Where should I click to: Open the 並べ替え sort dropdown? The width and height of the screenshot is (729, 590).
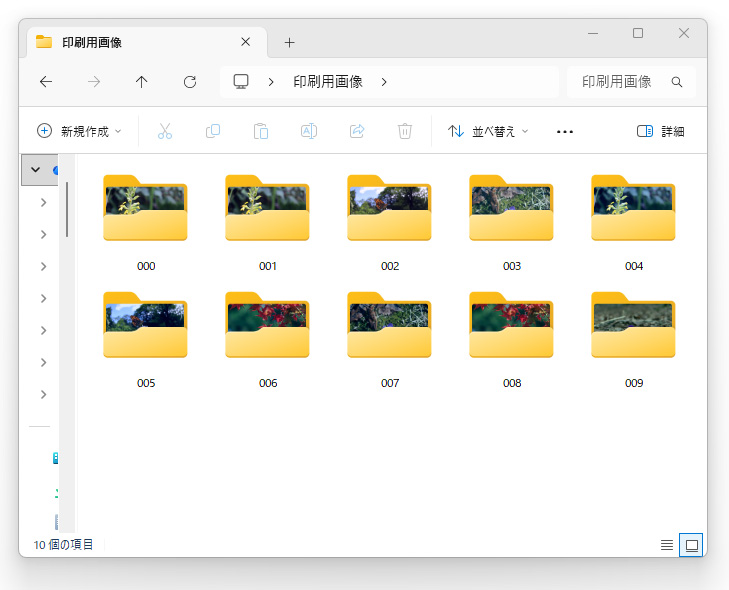point(488,131)
